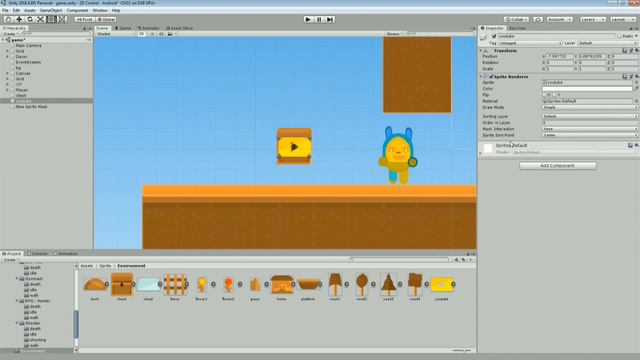This screenshot has height=360, width=640.
Task: Open the Tag dropdown
Action: point(529,43)
